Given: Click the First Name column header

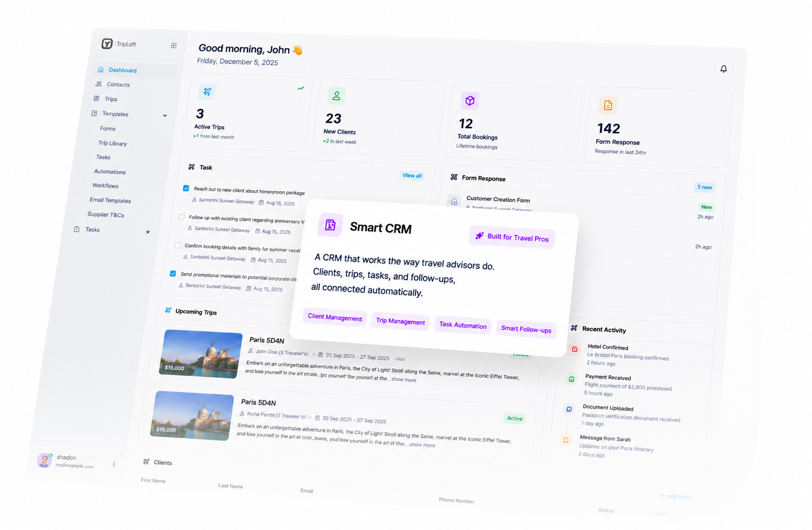Looking at the screenshot, I should [x=153, y=480].
